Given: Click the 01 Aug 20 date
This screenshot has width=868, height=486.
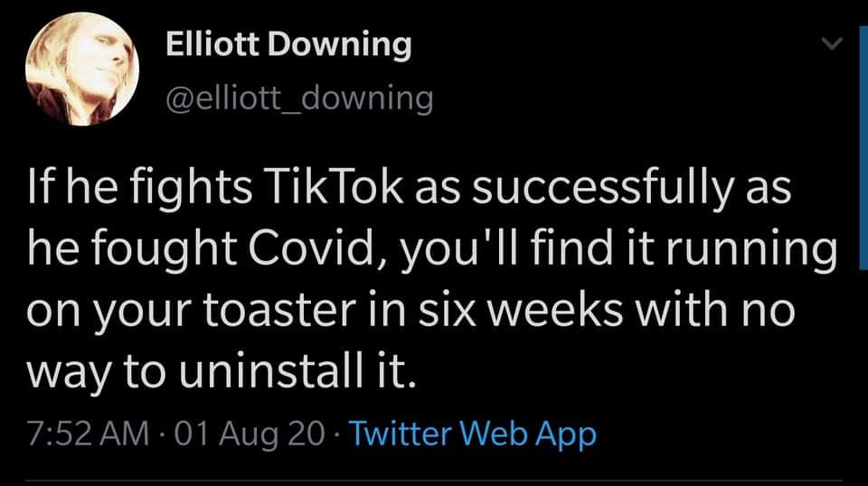Looking at the screenshot, I should [x=250, y=434].
